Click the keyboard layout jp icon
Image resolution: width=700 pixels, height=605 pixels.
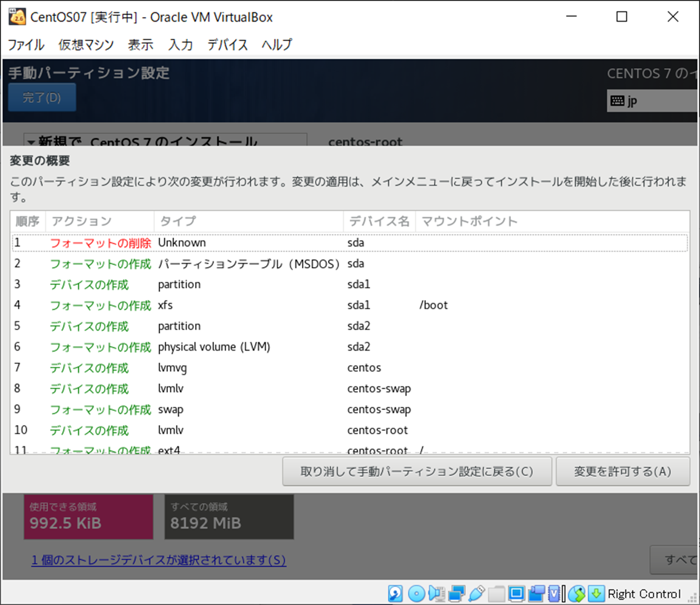(x=617, y=101)
